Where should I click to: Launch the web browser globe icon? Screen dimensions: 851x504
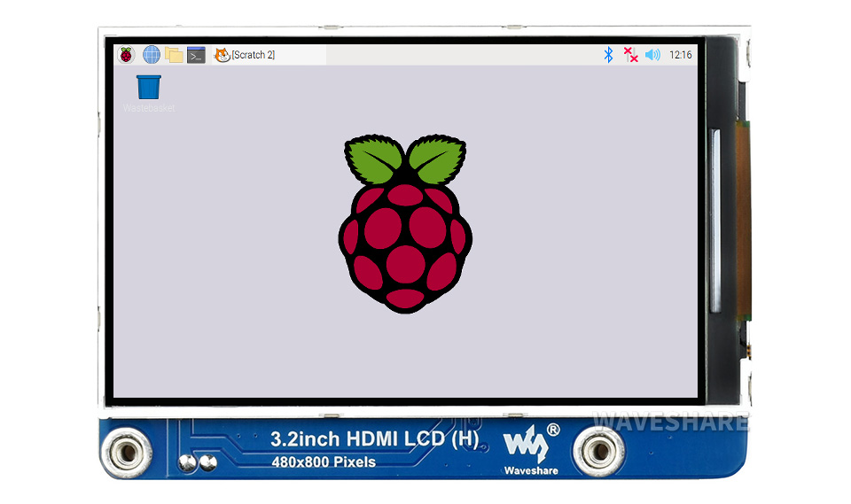152,55
